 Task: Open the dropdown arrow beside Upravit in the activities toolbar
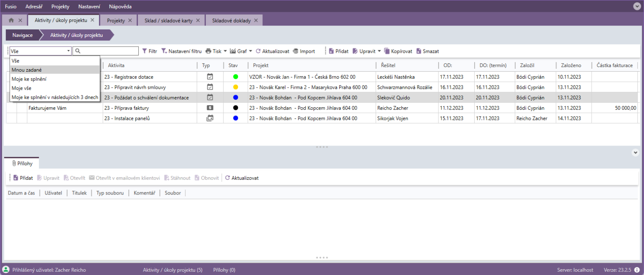coord(379,51)
